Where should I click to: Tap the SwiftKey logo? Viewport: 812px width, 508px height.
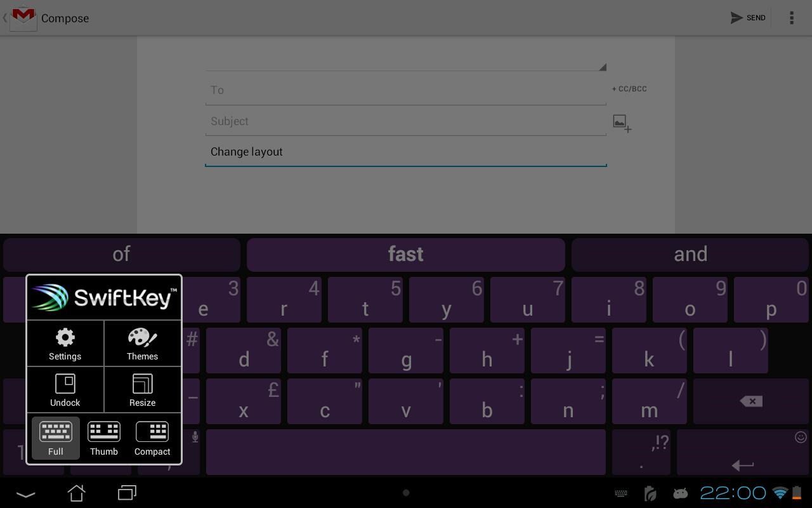[x=103, y=297]
